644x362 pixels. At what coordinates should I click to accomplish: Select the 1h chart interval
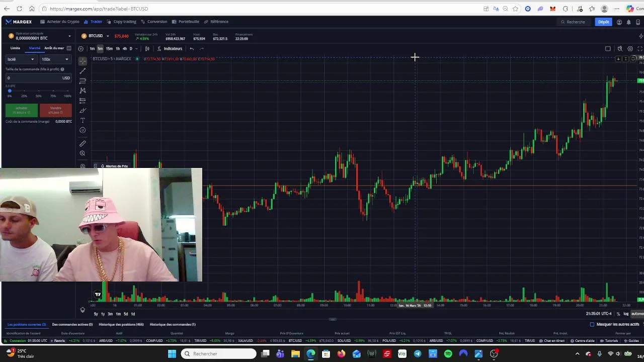point(118,49)
